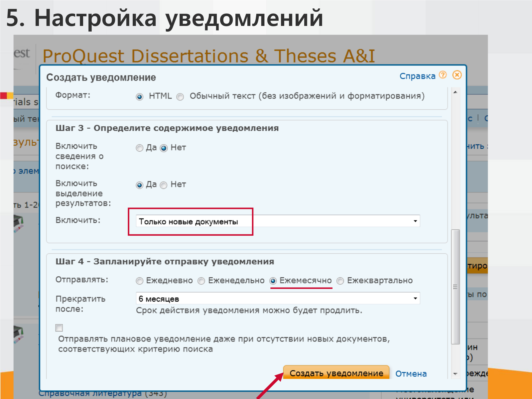The width and height of the screenshot is (532, 399).
Task: Select Еженедельно sending frequency
Action: click(x=201, y=281)
